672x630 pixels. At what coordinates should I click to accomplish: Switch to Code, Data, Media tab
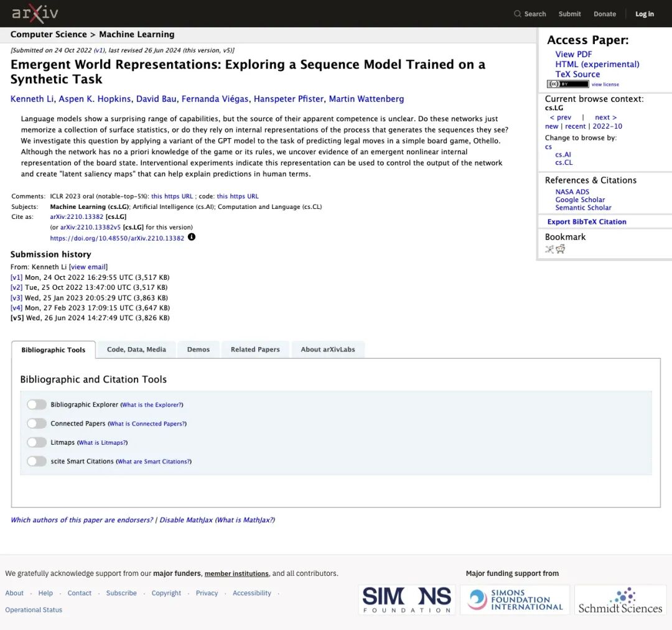[x=136, y=350]
